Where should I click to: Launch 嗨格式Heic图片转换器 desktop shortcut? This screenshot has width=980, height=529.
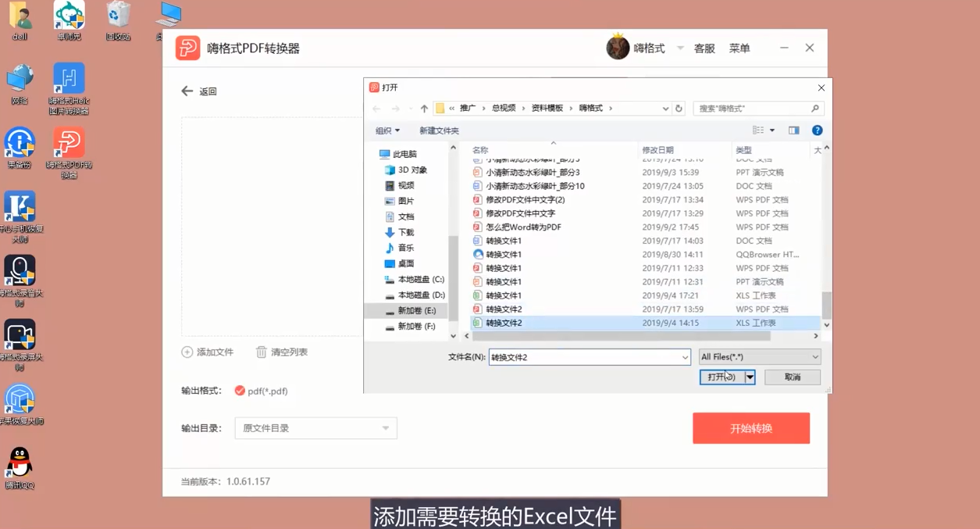pos(69,89)
